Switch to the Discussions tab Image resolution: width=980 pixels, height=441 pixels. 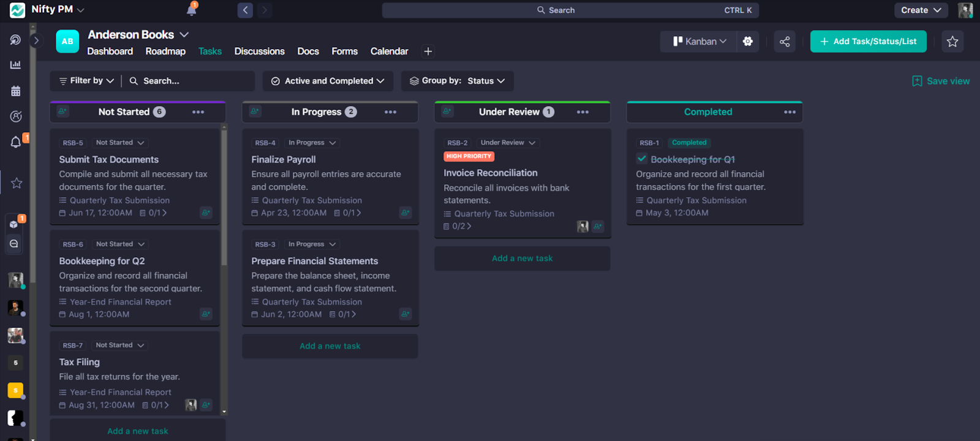[x=259, y=51]
